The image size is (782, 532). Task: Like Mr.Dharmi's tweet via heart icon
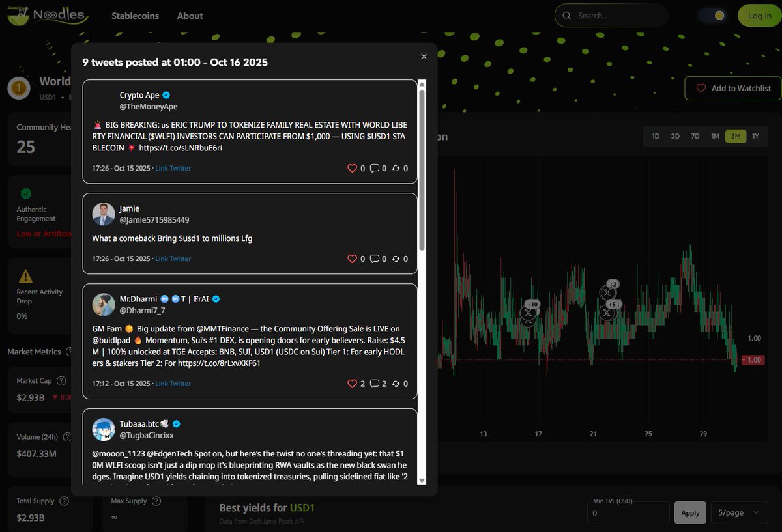point(353,384)
